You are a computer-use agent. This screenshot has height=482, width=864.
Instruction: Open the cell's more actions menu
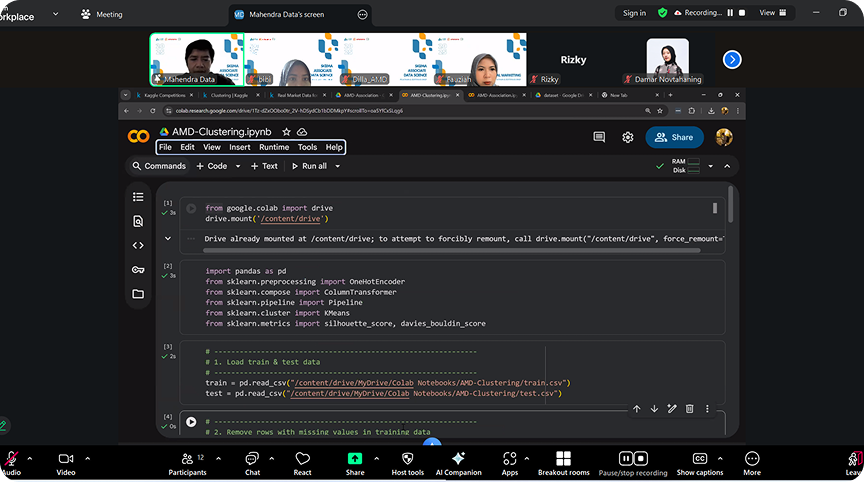pyautogui.click(x=707, y=409)
